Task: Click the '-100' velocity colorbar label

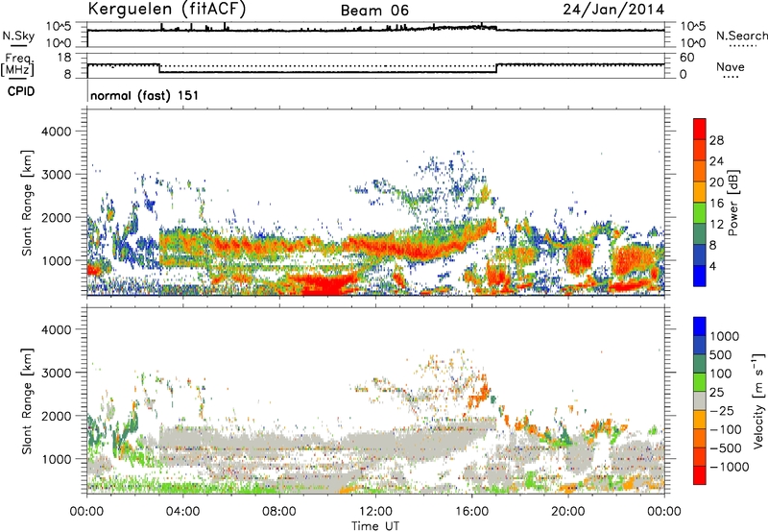Action: [725, 429]
